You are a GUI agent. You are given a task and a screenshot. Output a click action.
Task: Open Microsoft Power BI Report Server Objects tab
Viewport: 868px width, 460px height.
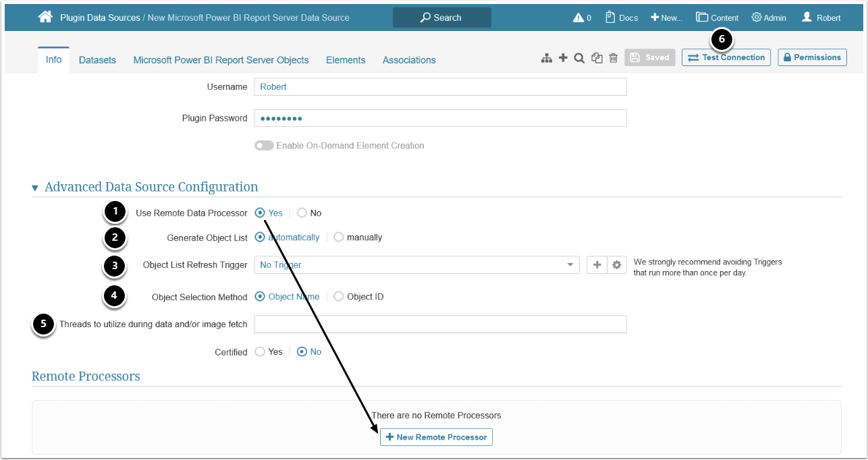tap(221, 60)
